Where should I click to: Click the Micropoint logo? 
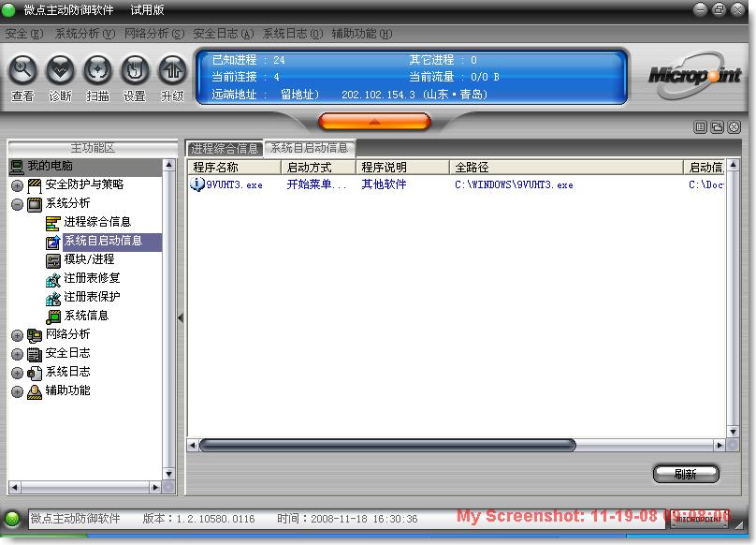[694, 75]
